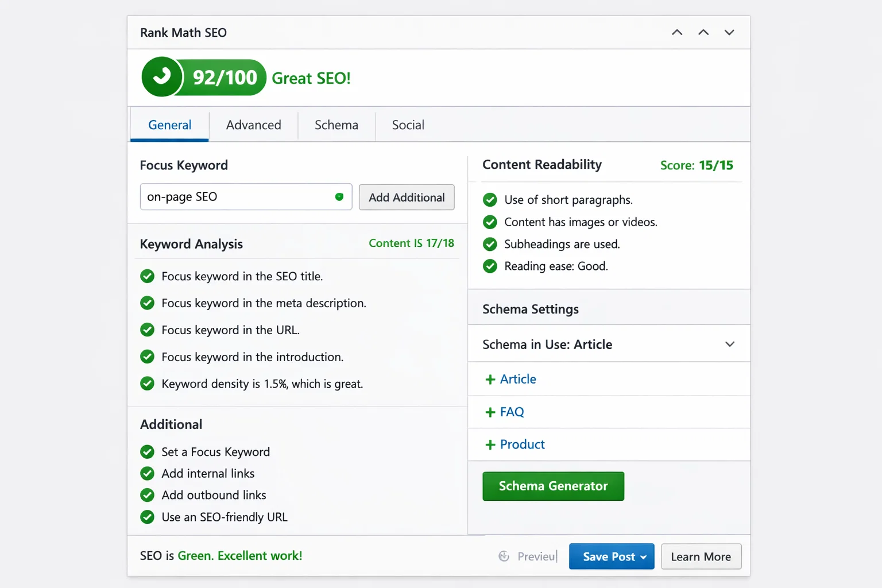Toggle the Subheadings are used check
The height and width of the screenshot is (588, 882).
(490, 245)
